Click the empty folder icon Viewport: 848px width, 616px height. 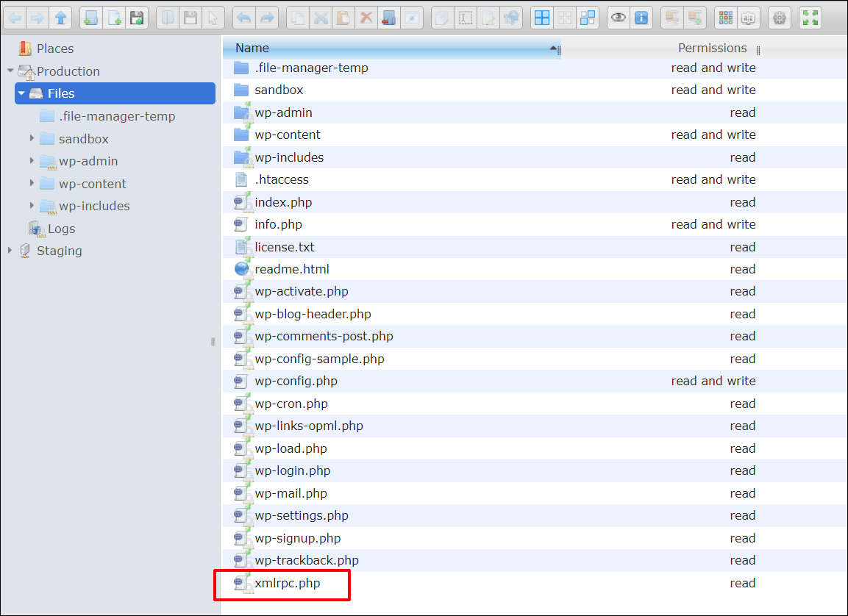[389, 18]
